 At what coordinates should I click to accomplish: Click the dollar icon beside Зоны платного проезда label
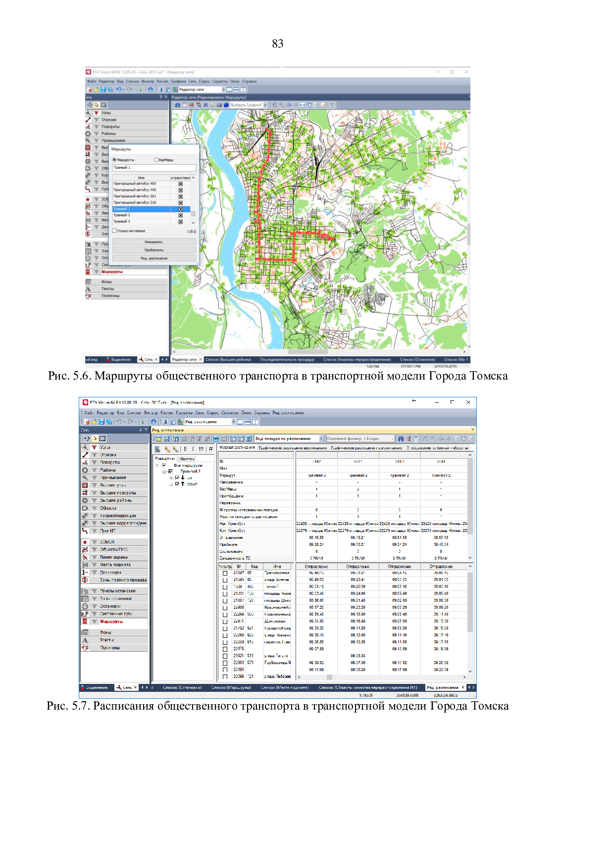coord(85,580)
